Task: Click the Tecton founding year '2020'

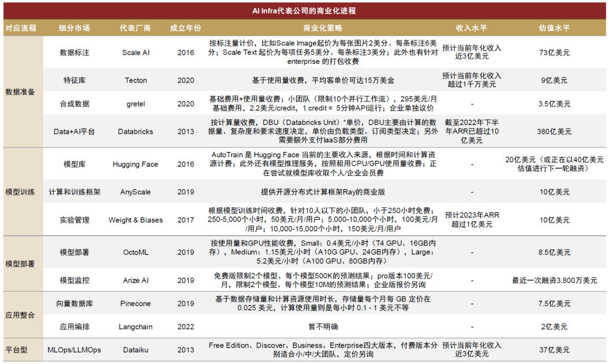Action: [x=186, y=80]
